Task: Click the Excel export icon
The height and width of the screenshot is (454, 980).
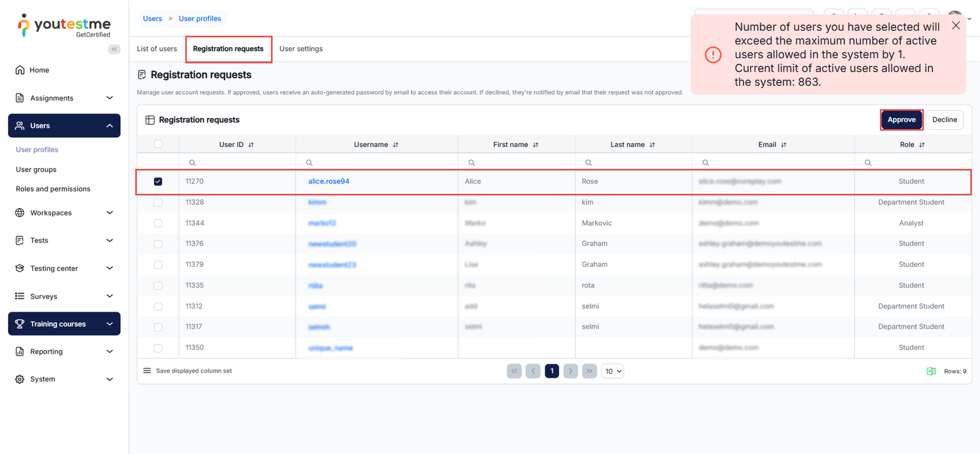Action: coord(931,371)
